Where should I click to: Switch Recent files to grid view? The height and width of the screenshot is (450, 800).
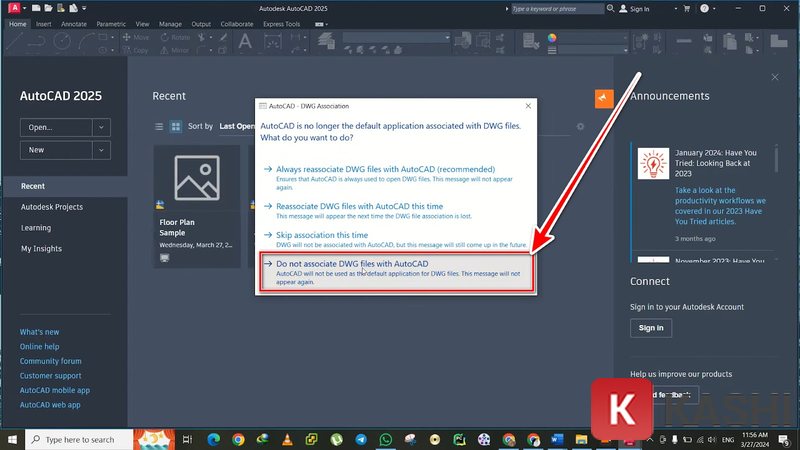click(176, 127)
